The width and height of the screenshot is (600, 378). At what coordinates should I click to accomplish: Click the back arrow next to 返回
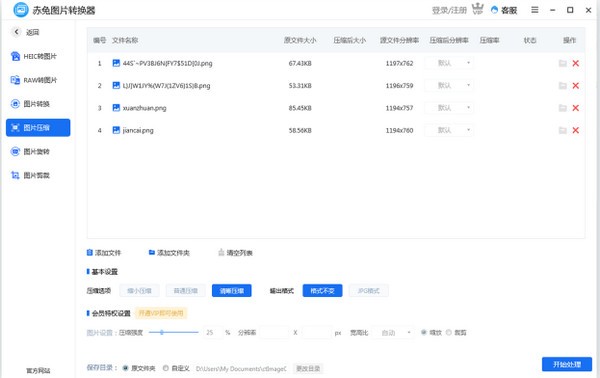click(x=16, y=32)
